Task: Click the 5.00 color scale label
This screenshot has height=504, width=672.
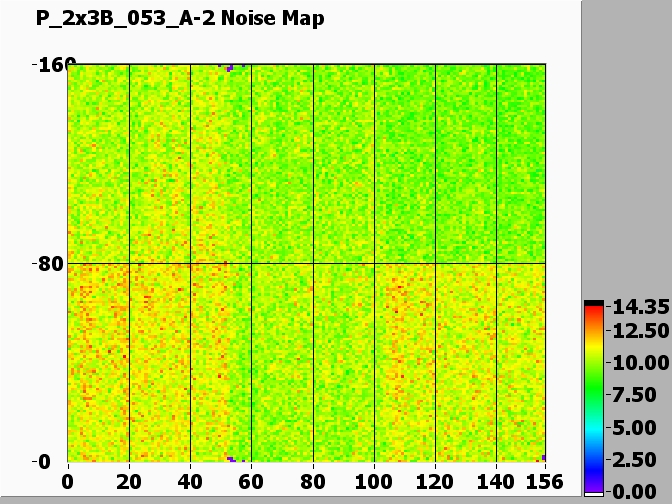Action: 638,427
